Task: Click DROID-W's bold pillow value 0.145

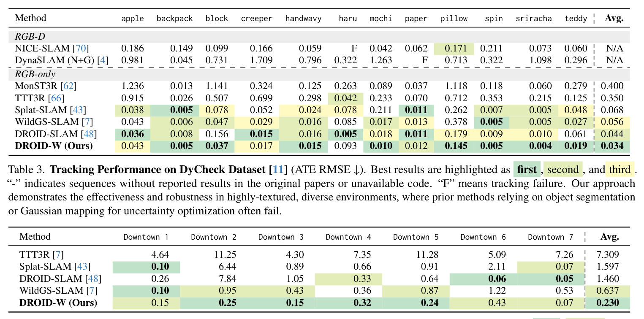Action: 456,146
